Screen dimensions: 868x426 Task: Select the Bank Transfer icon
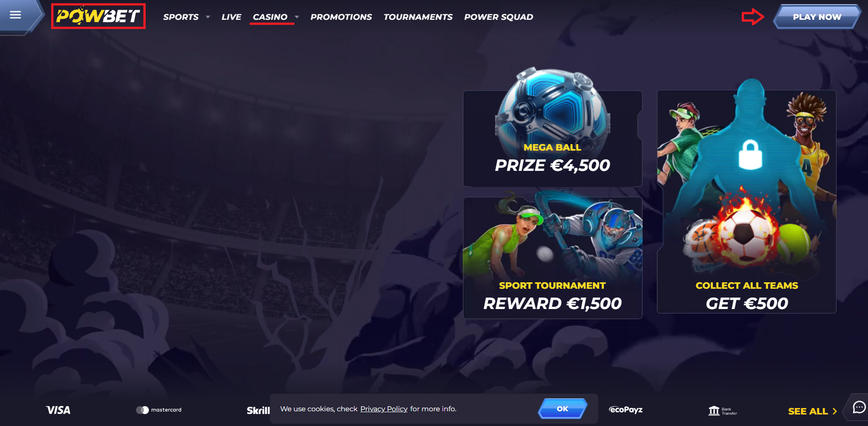[x=722, y=411]
